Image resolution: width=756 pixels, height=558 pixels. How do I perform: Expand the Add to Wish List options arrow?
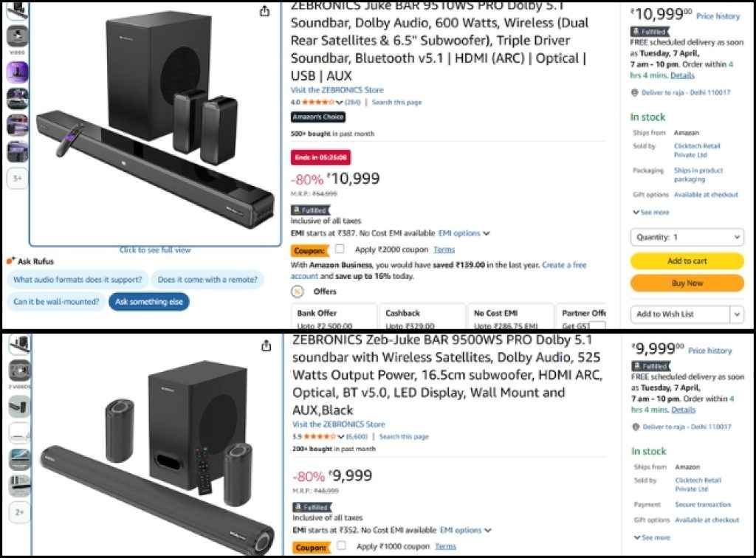point(737,314)
